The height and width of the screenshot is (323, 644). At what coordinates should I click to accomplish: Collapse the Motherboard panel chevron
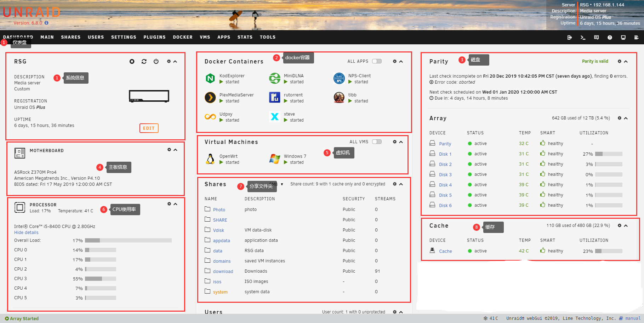[x=175, y=150]
